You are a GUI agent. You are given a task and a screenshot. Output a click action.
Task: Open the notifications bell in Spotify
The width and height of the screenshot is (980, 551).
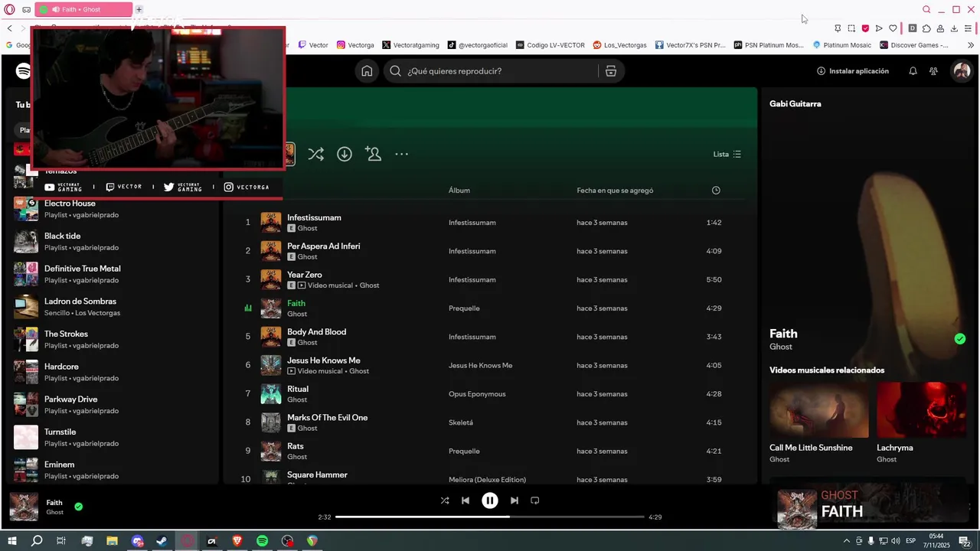(913, 71)
